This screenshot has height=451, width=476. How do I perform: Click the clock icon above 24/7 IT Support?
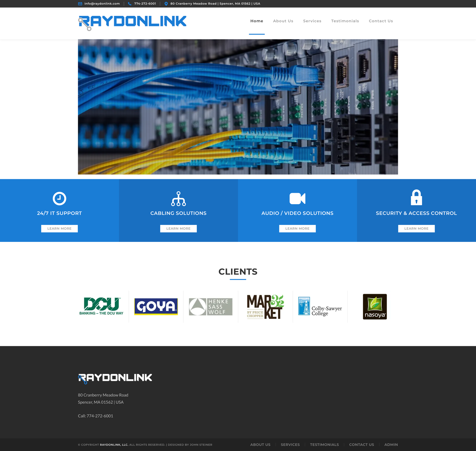coord(59,199)
